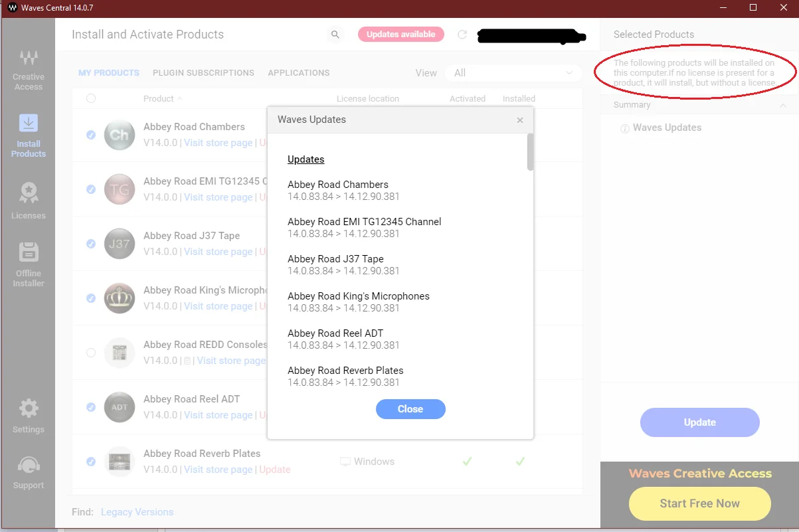Open the Settings gear in the sidebar
This screenshot has height=532, width=799.
click(x=28, y=416)
